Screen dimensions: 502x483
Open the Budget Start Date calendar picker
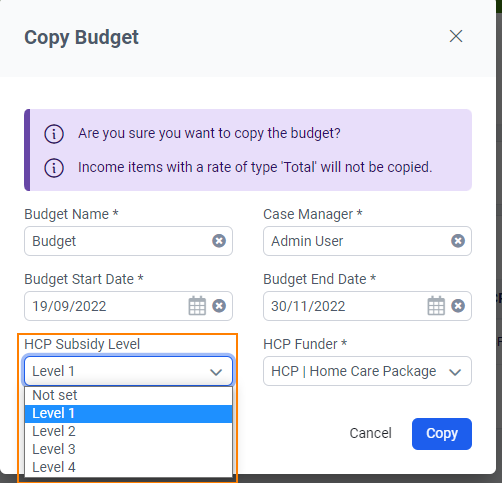(x=197, y=306)
